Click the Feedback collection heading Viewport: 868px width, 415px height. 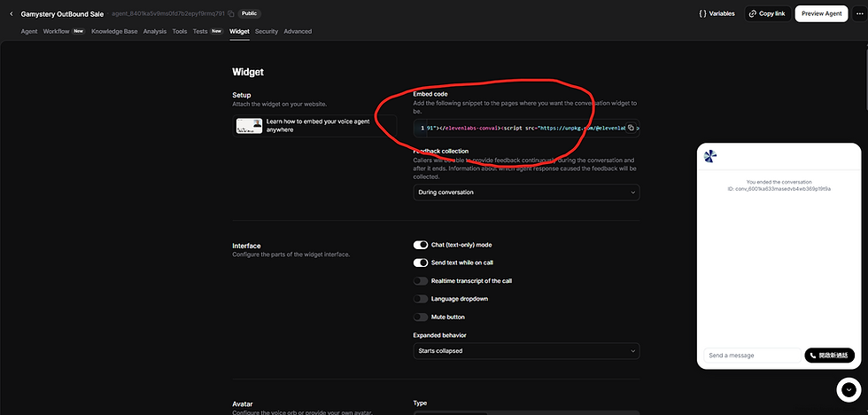[x=441, y=151]
